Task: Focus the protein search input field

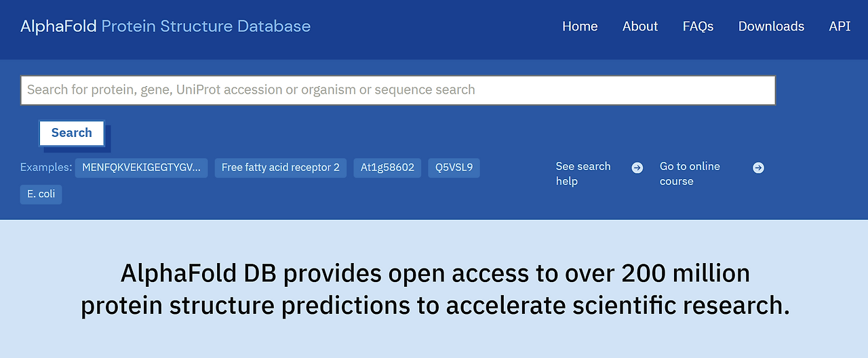Action: tap(397, 90)
